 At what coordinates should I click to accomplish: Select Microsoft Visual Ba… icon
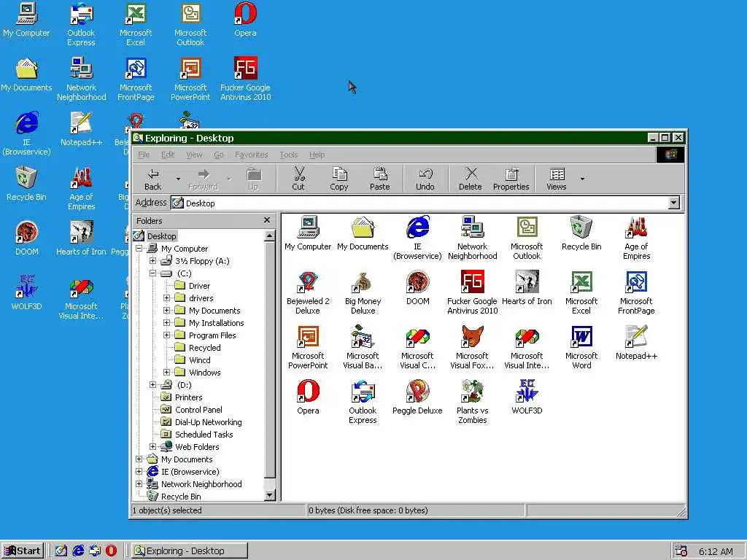tap(363, 347)
